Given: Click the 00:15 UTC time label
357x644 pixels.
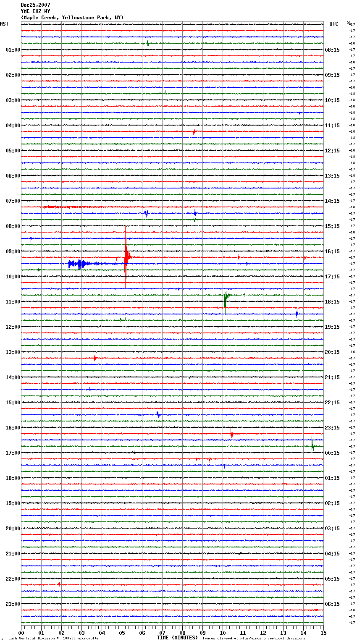Looking at the screenshot, I should (332, 453).
